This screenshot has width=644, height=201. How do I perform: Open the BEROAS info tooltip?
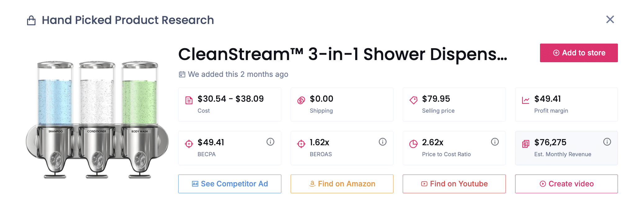click(x=382, y=142)
